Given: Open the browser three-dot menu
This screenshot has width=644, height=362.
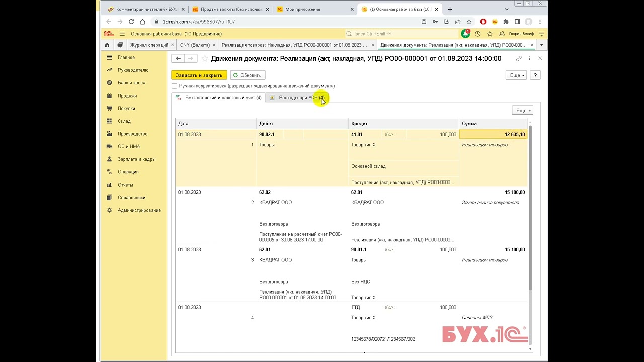Looking at the screenshot, I should (540, 22).
